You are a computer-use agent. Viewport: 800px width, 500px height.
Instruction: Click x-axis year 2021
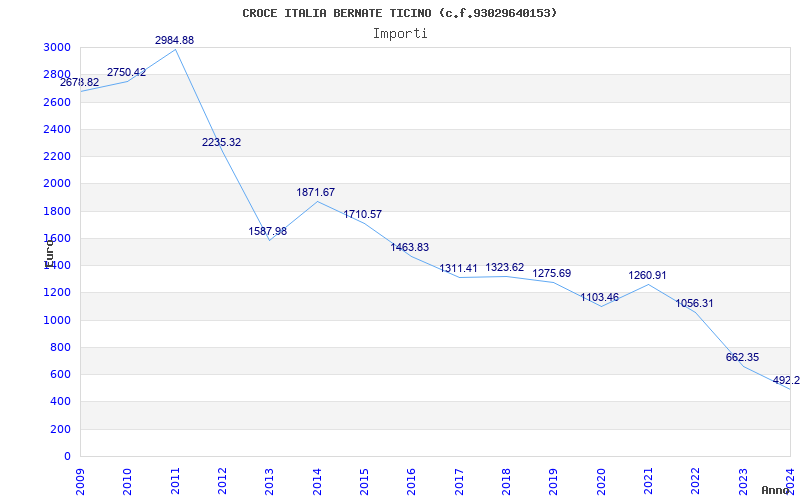click(648, 482)
